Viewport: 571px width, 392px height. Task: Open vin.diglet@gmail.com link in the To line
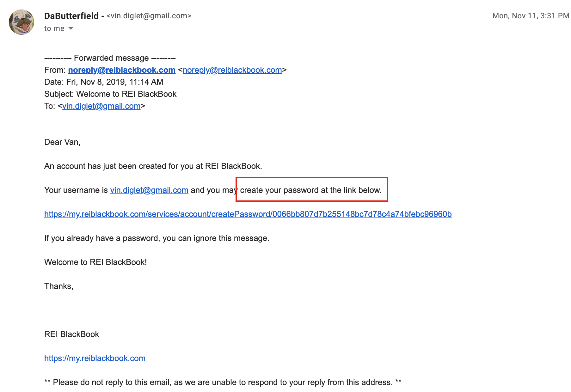click(x=101, y=106)
